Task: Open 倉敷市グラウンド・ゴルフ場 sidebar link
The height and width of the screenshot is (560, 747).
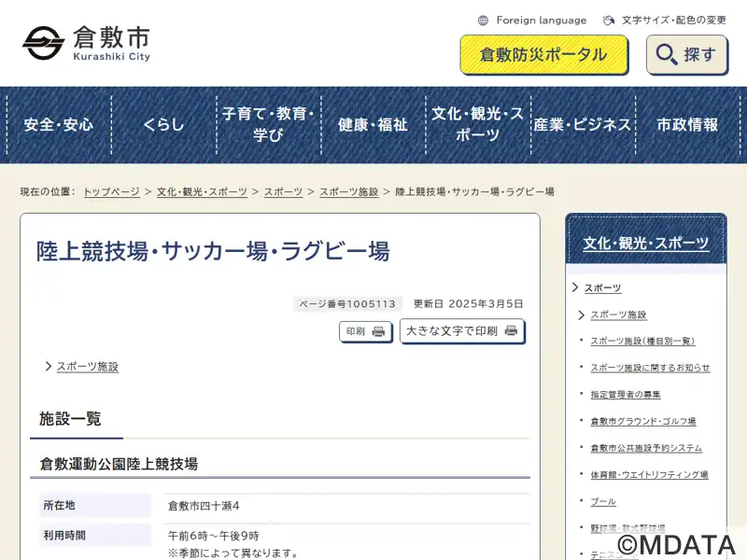Action: [x=642, y=422]
